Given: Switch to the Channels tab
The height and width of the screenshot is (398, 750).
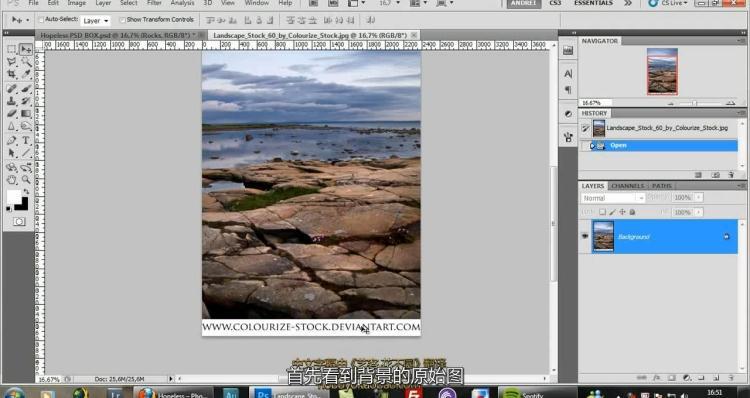Looking at the screenshot, I should tap(628, 186).
